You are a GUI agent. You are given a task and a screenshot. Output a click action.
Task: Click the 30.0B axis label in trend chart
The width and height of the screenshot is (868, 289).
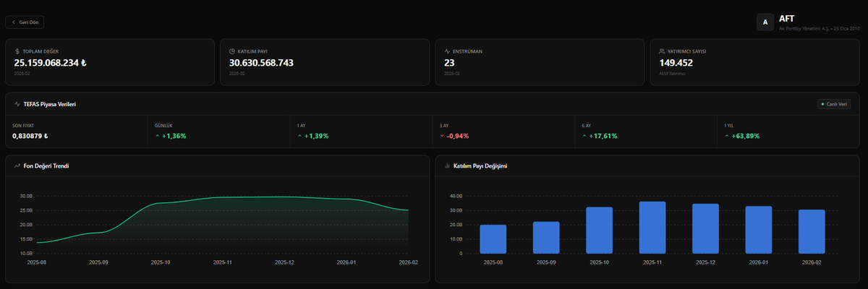(25, 196)
